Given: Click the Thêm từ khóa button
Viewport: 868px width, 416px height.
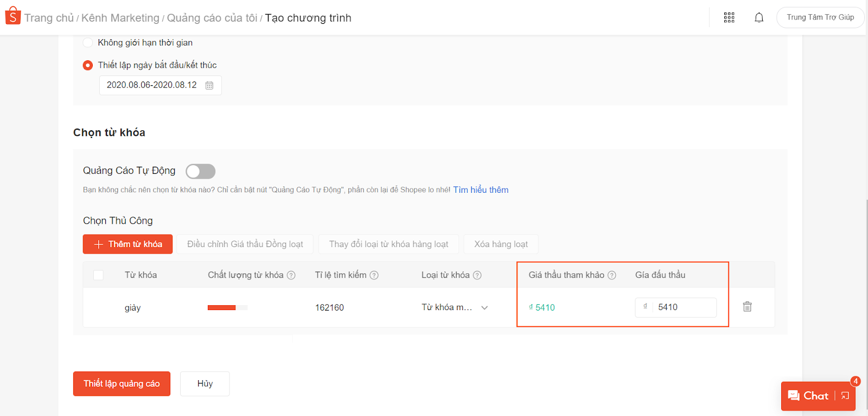Looking at the screenshot, I should (x=127, y=244).
